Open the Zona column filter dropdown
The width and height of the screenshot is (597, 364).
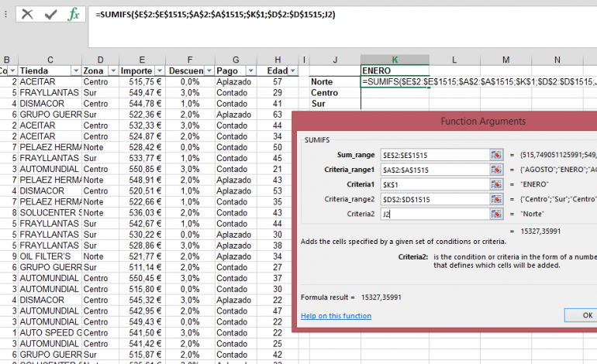point(113,70)
